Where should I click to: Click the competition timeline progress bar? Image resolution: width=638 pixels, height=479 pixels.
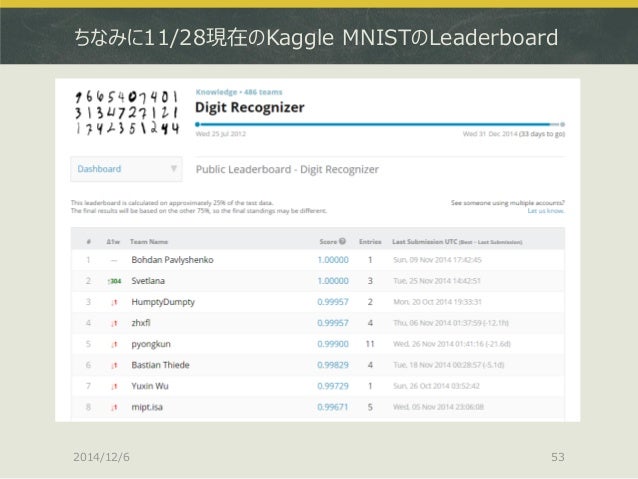[x=380, y=124]
